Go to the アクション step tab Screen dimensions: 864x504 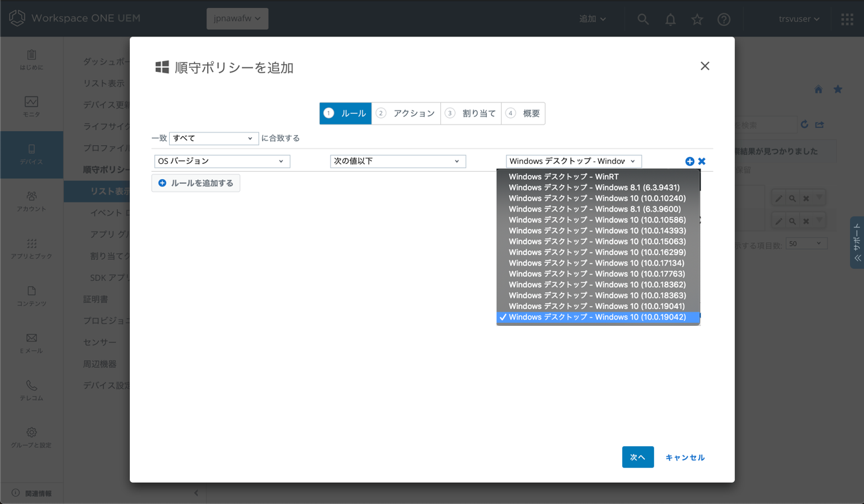(406, 113)
